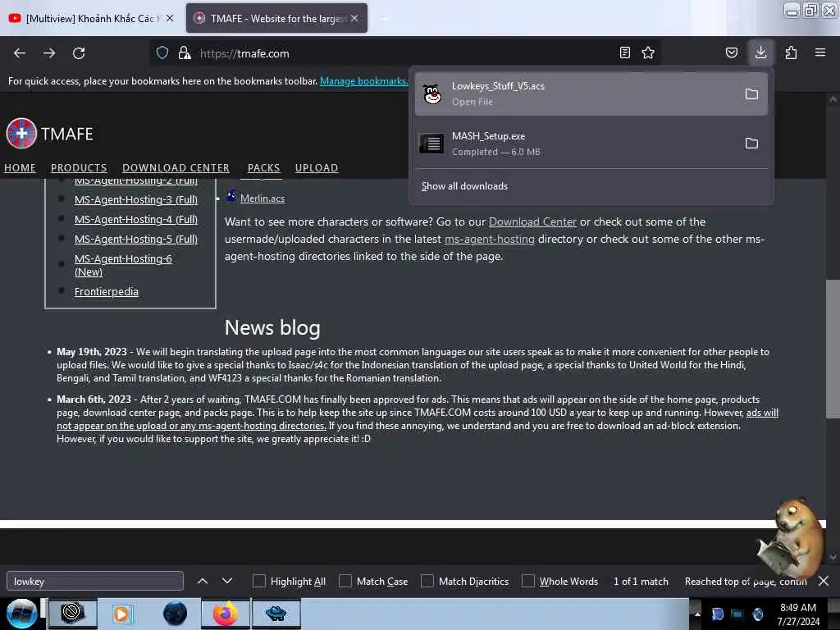840x630 pixels.
Task: Open the UPLOAD nav item
Action: coord(317,168)
